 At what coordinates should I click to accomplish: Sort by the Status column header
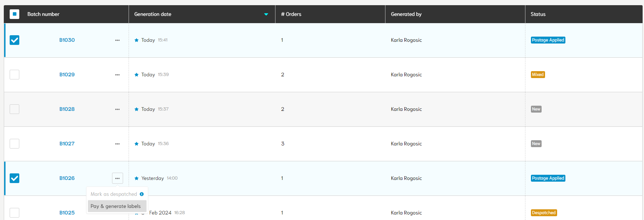[x=538, y=14]
